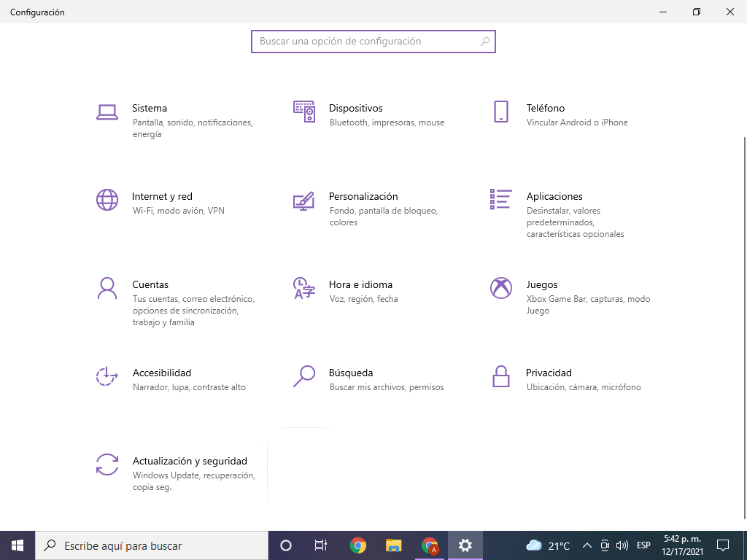Focus 'Buscar una opción de configuración' field
Image resolution: width=747 pixels, height=560 pixels.
point(373,42)
